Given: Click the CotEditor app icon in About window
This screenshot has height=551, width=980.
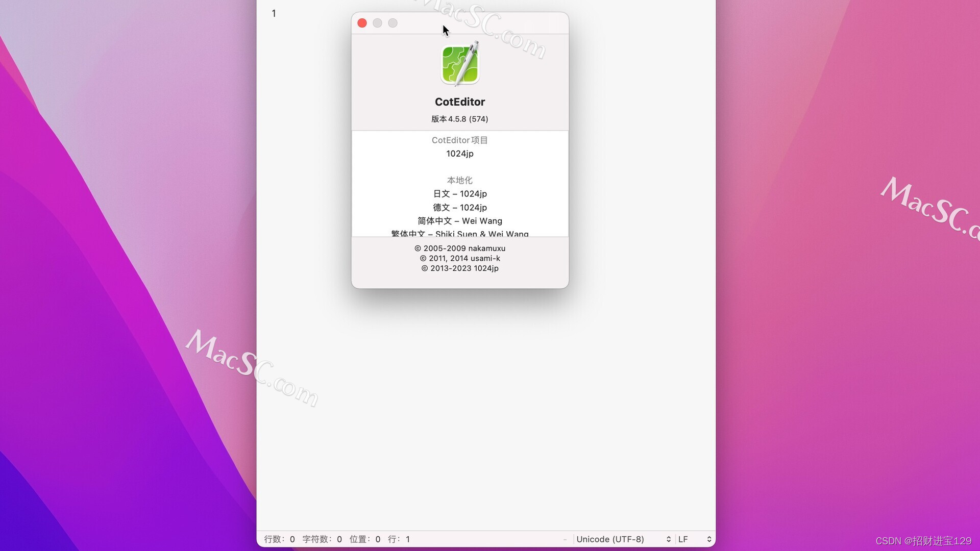Looking at the screenshot, I should [460, 63].
